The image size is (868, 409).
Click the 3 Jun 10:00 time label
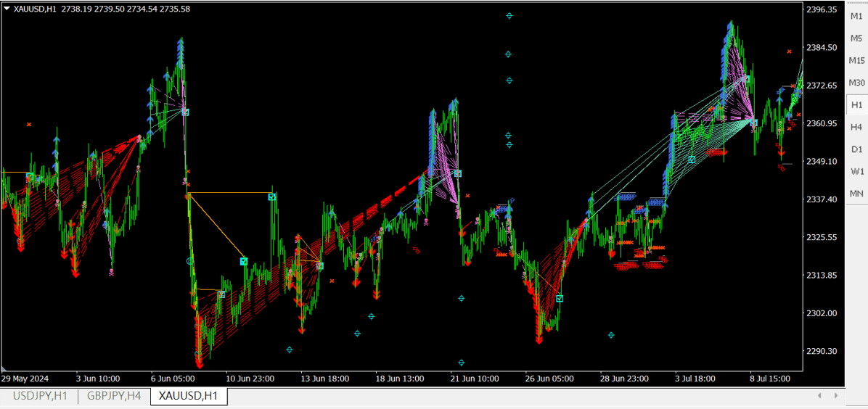(98, 379)
